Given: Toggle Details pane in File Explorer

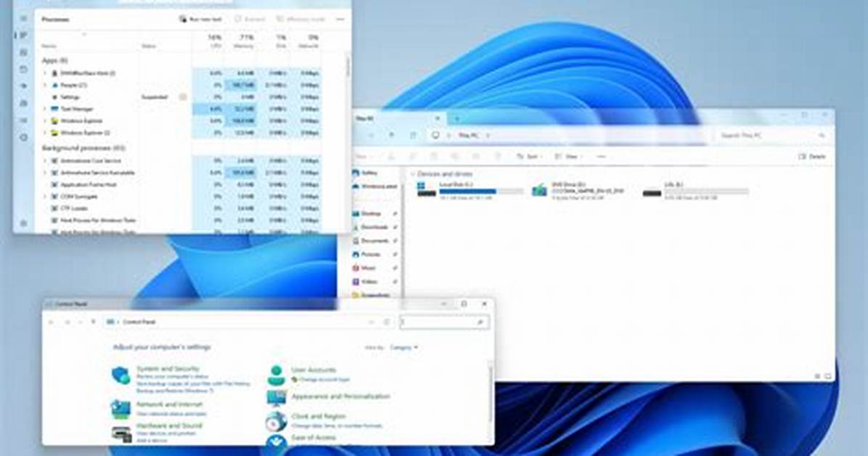Looking at the screenshot, I should (x=812, y=157).
